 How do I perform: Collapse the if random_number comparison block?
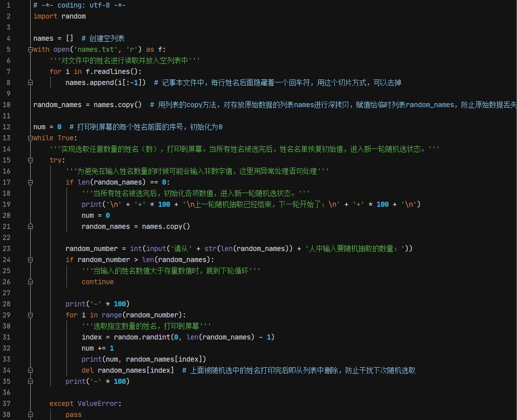[30, 260]
